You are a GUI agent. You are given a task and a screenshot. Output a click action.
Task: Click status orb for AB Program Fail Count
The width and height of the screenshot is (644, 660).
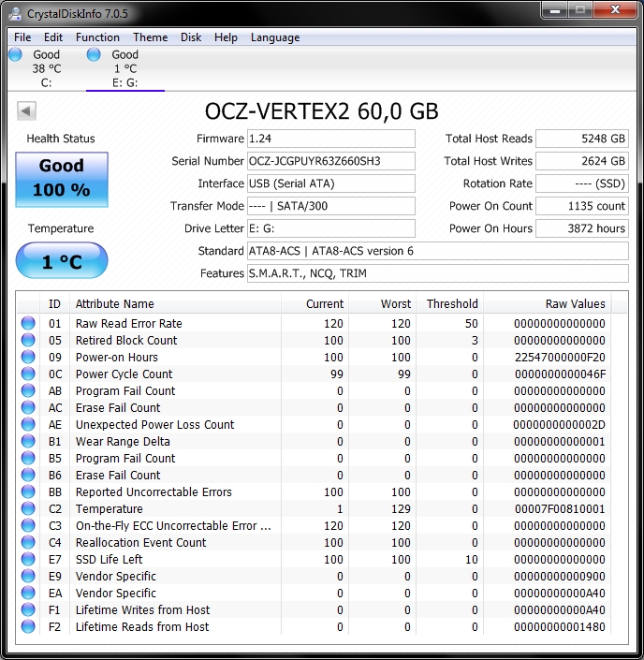pos(28,390)
